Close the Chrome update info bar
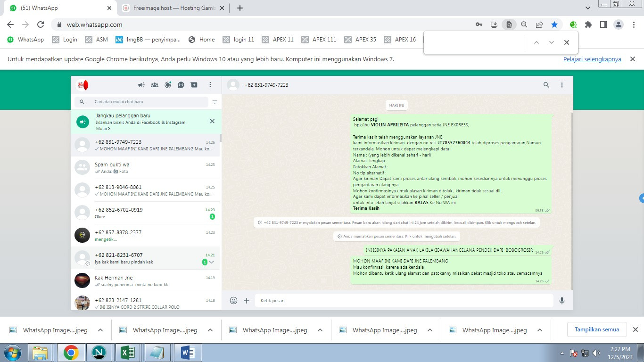The width and height of the screenshot is (644, 362). (x=633, y=59)
